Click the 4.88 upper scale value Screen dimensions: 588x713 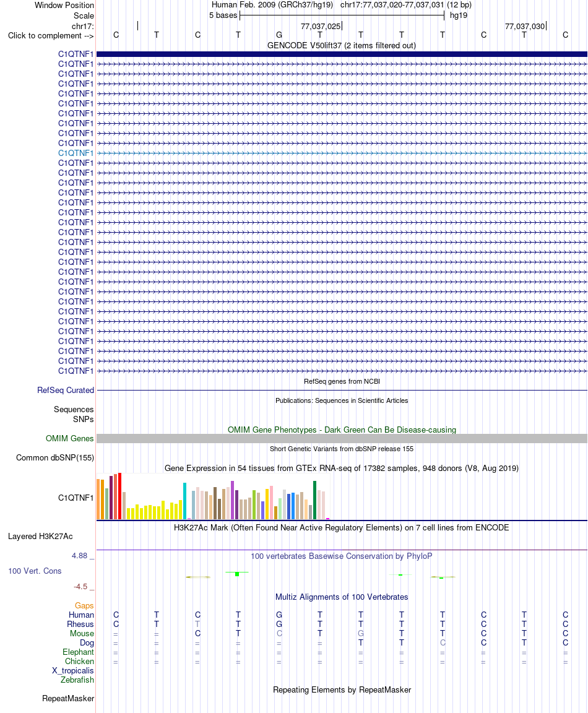[80, 556]
